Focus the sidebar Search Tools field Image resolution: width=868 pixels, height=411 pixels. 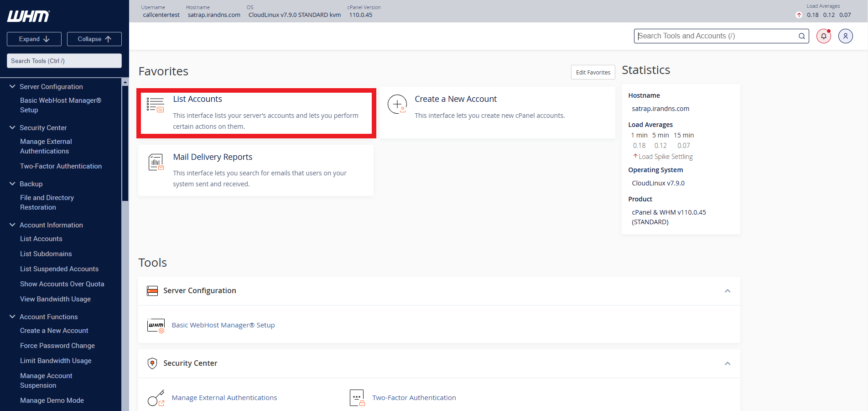point(64,61)
